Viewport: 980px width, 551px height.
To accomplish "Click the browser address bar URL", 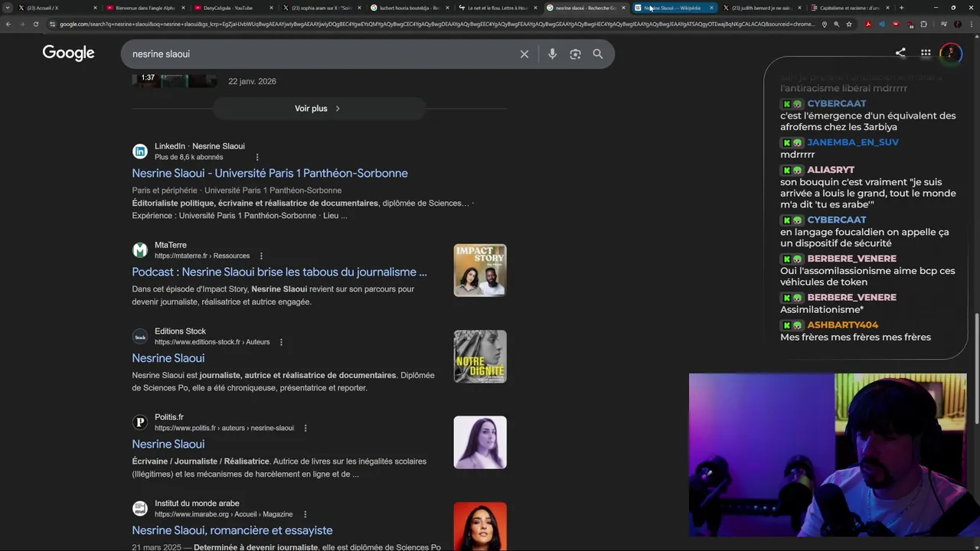I will coord(436,24).
